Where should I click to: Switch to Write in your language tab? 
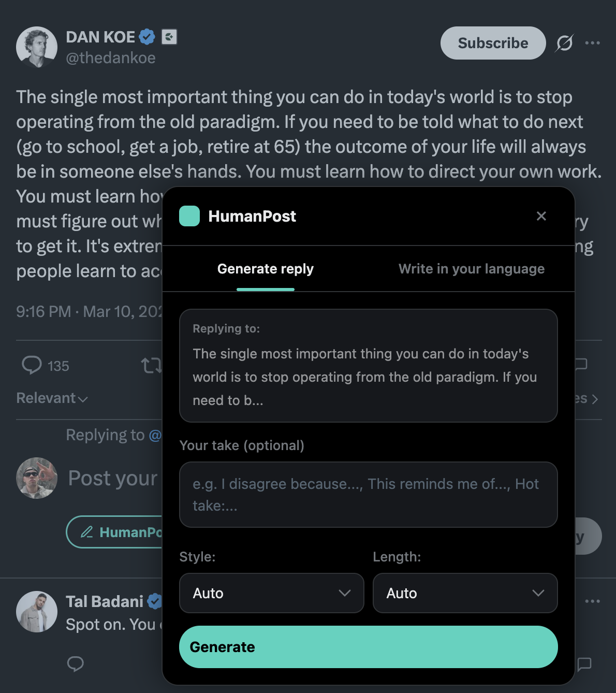pos(471,269)
